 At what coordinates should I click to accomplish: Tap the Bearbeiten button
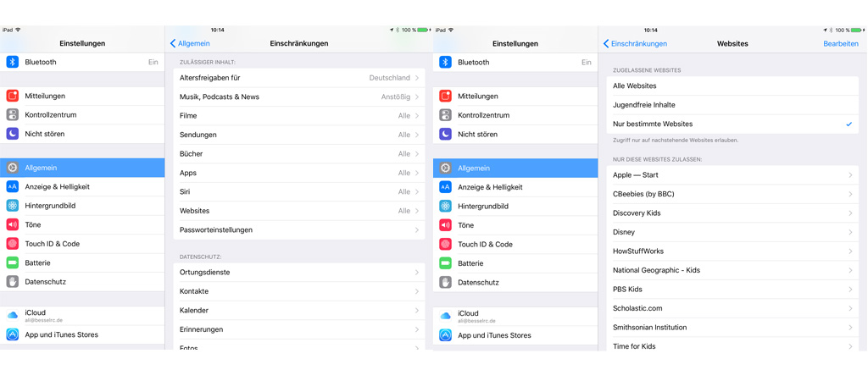click(x=841, y=44)
